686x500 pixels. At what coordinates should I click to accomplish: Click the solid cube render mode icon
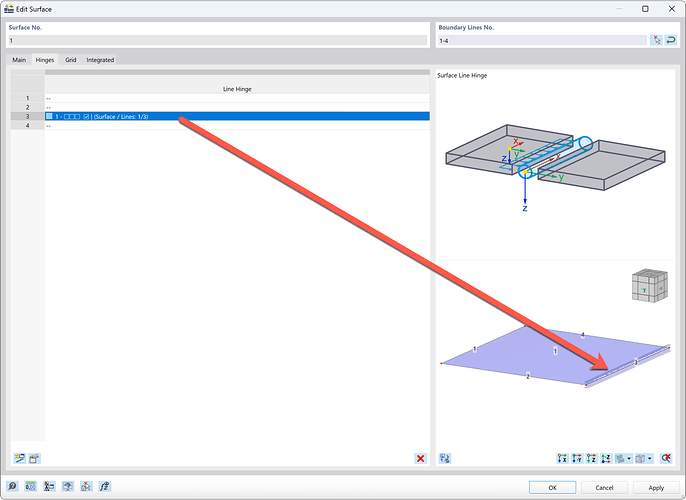tap(640, 458)
